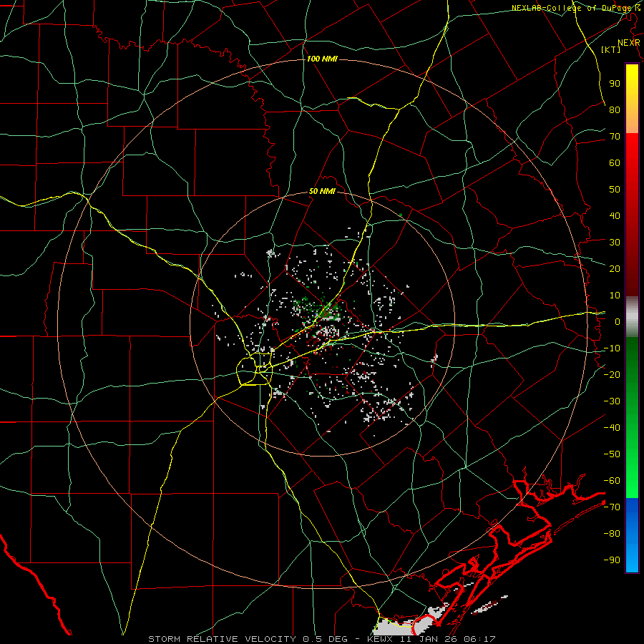Click the 06:17 timestamp

pos(481,639)
